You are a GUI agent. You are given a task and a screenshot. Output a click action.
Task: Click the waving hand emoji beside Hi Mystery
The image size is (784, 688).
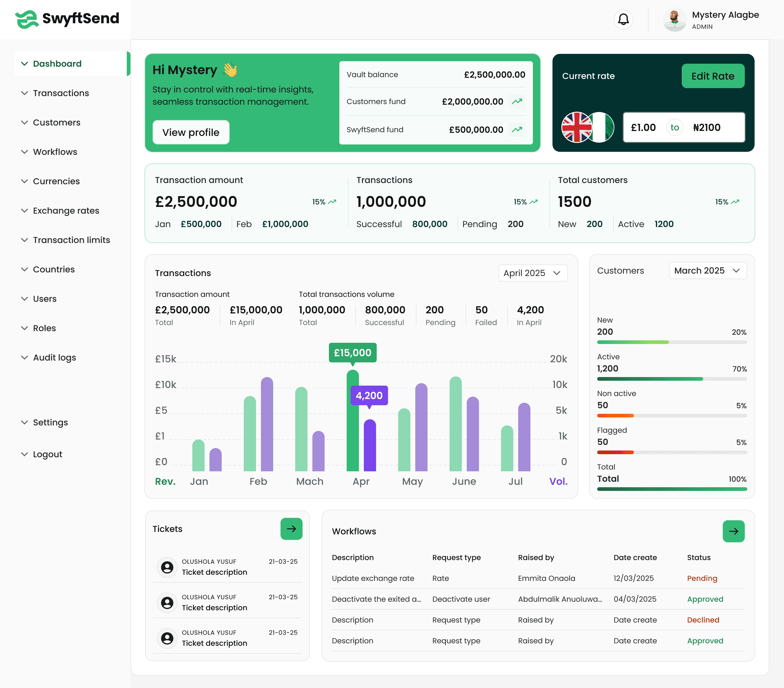pos(230,69)
